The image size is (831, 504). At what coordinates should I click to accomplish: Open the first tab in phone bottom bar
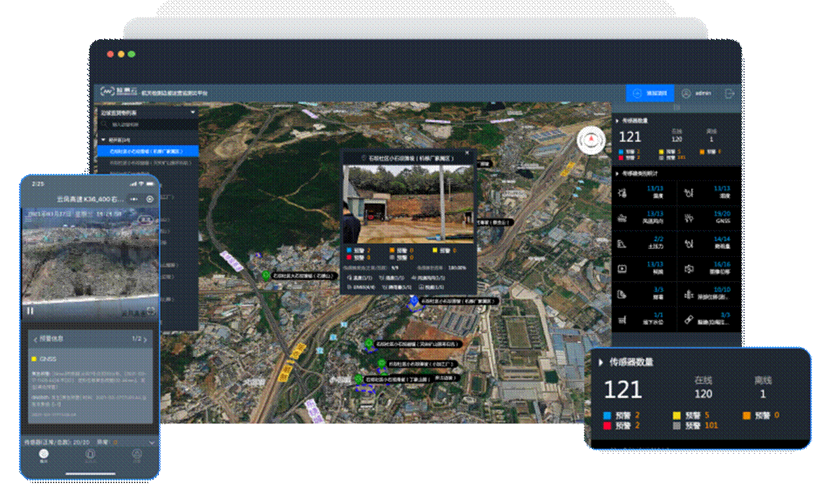pyautogui.click(x=44, y=455)
